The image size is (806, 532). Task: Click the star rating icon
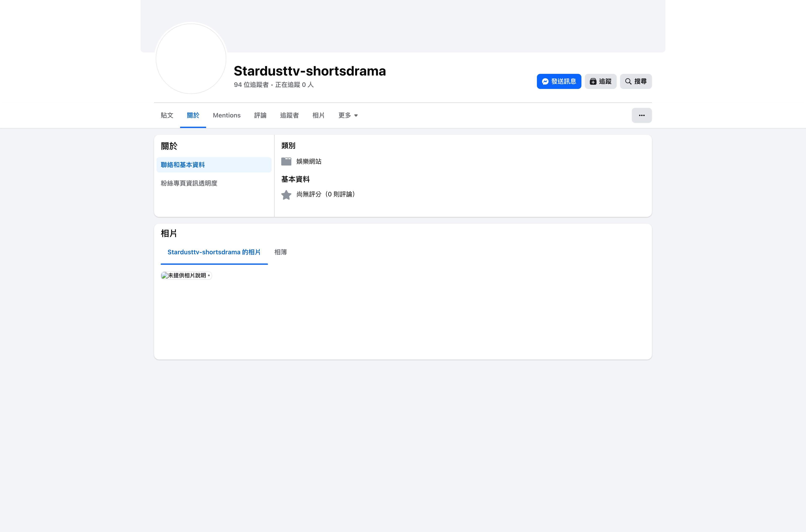pyautogui.click(x=286, y=195)
